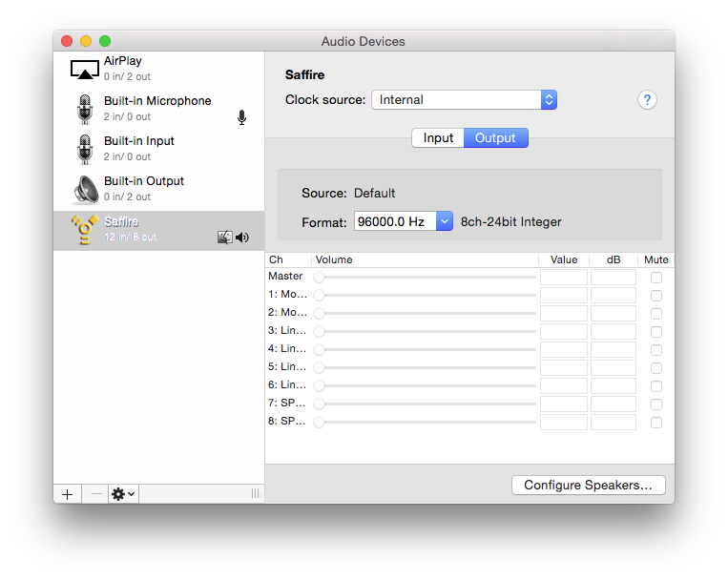The image size is (728, 580).
Task: Click the sidebar resize handle grip
Action: pos(255,493)
